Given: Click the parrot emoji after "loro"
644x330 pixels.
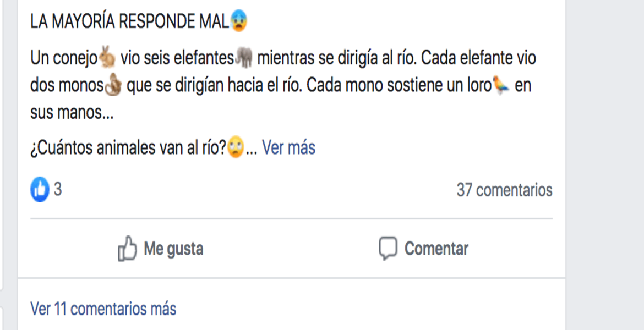Looking at the screenshot, I should [x=501, y=86].
